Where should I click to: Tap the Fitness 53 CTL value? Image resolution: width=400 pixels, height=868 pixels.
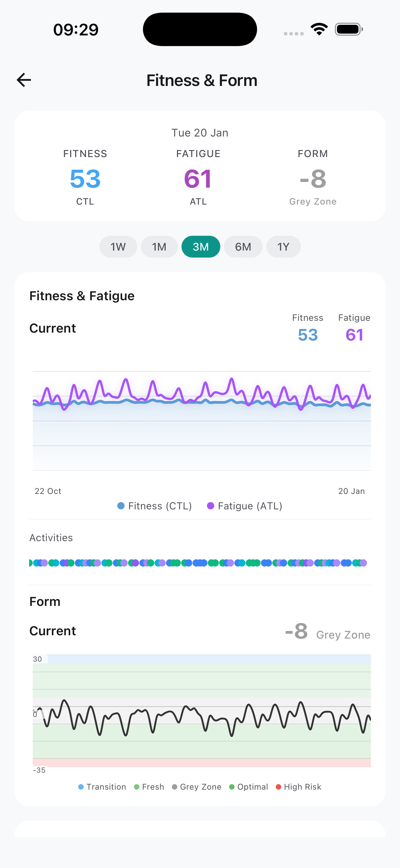tap(85, 179)
